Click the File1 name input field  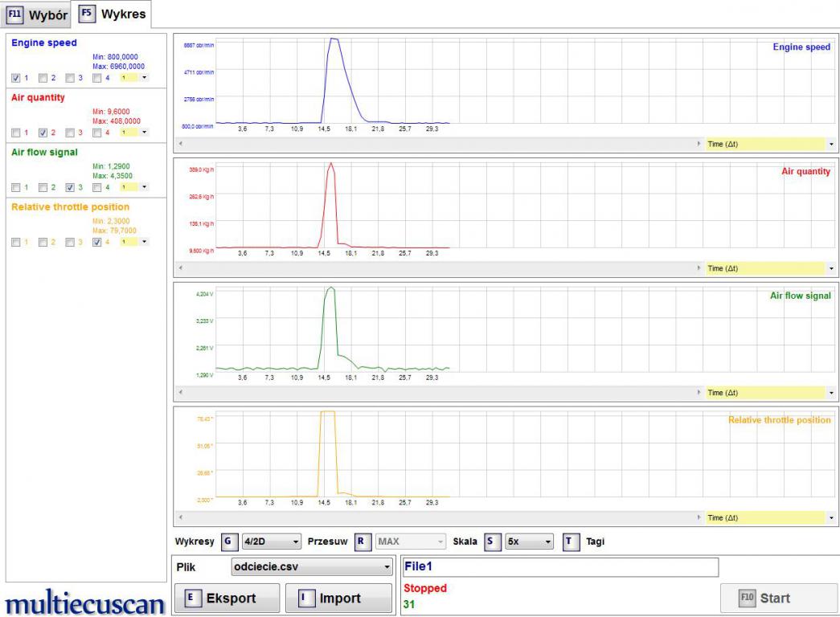point(560,567)
